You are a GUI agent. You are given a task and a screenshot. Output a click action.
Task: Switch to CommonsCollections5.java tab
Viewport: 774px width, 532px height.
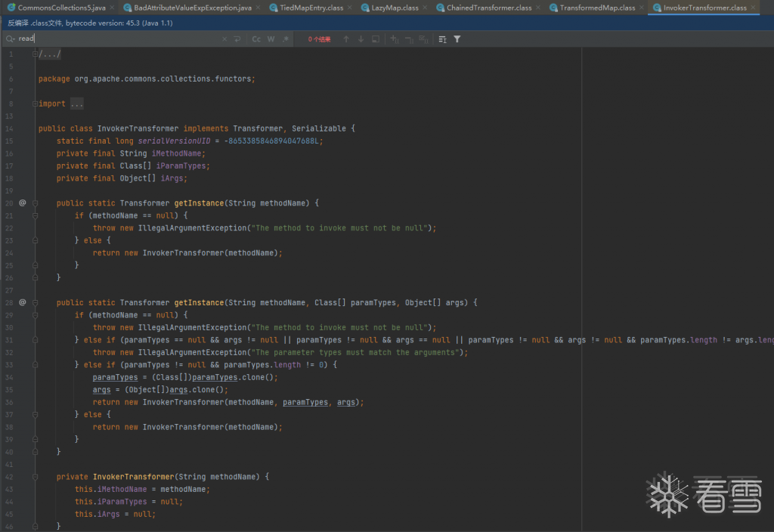click(x=61, y=8)
